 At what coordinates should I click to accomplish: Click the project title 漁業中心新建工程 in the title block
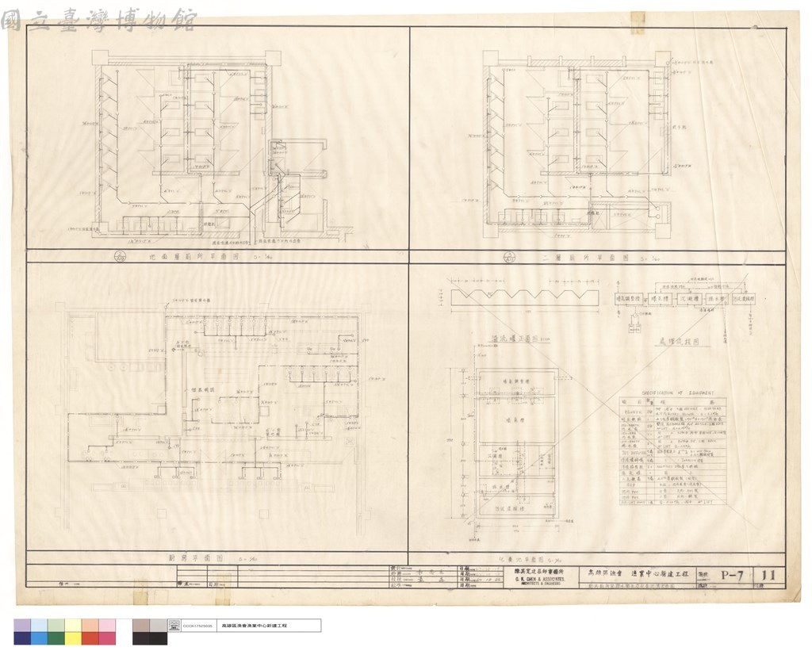click(660, 573)
